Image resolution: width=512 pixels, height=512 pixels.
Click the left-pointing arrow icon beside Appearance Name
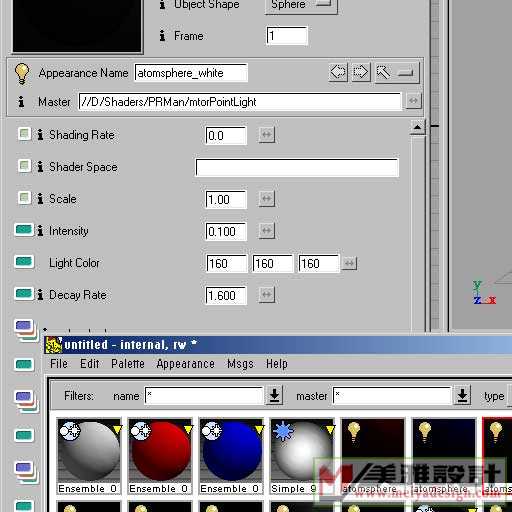pyautogui.click(x=339, y=72)
